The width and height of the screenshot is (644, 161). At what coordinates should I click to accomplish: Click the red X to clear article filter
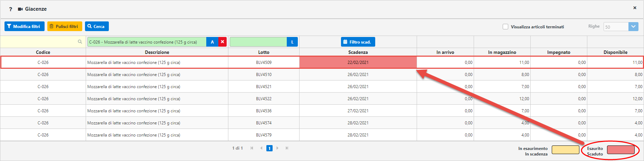point(222,42)
